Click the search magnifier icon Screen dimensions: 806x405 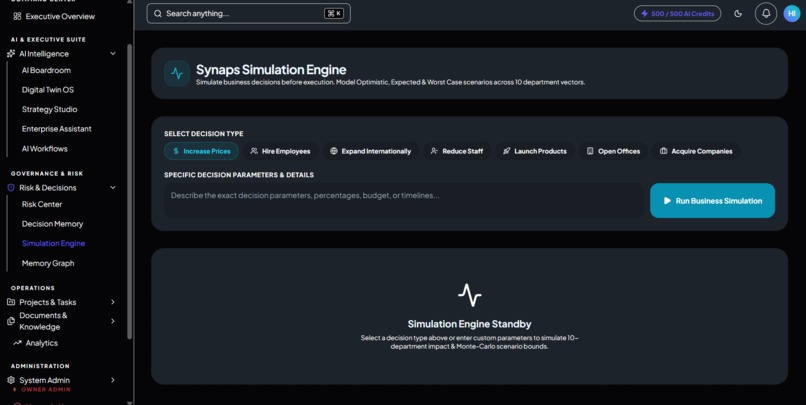[x=158, y=13]
